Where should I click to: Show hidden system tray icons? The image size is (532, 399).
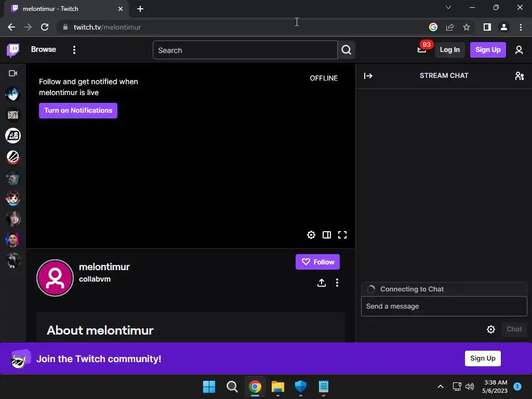click(441, 387)
